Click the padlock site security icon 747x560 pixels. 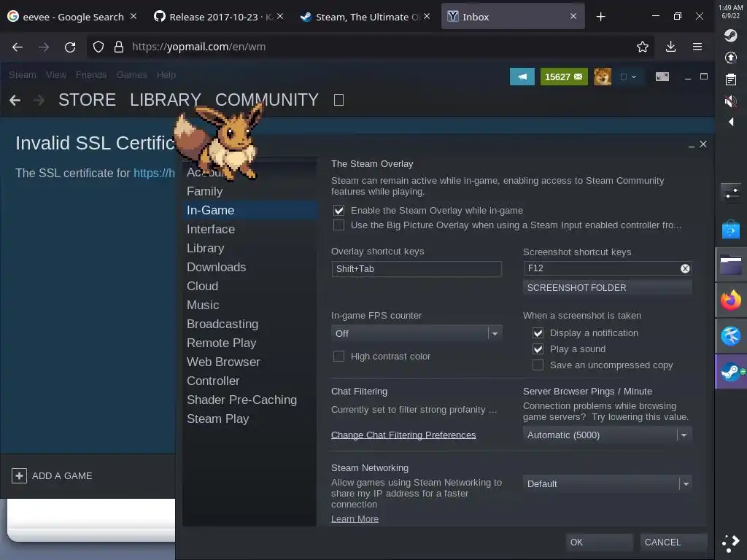click(119, 47)
